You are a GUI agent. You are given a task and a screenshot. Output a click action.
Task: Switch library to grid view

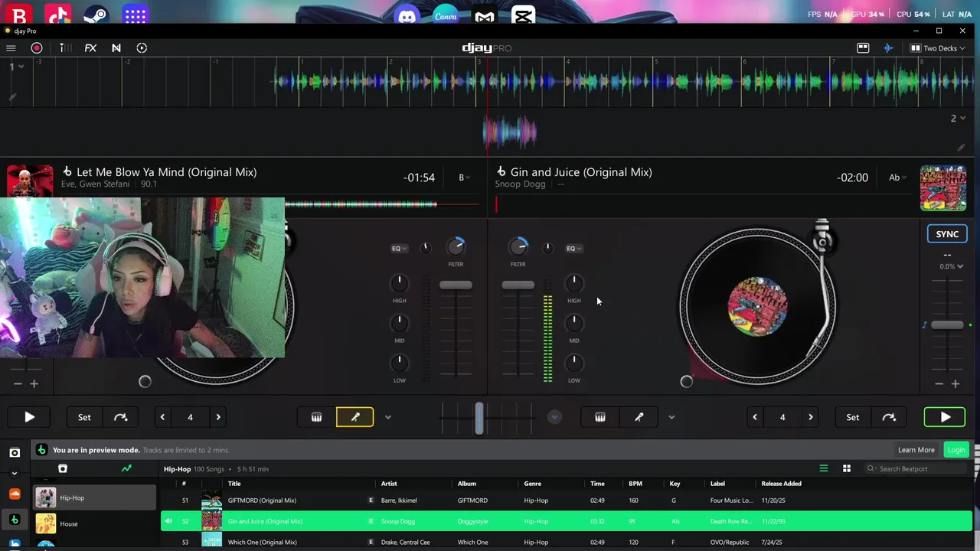(847, 468)
